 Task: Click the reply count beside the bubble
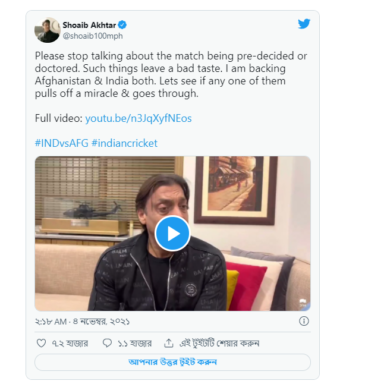pyautogui.click(x=135, y=343)
